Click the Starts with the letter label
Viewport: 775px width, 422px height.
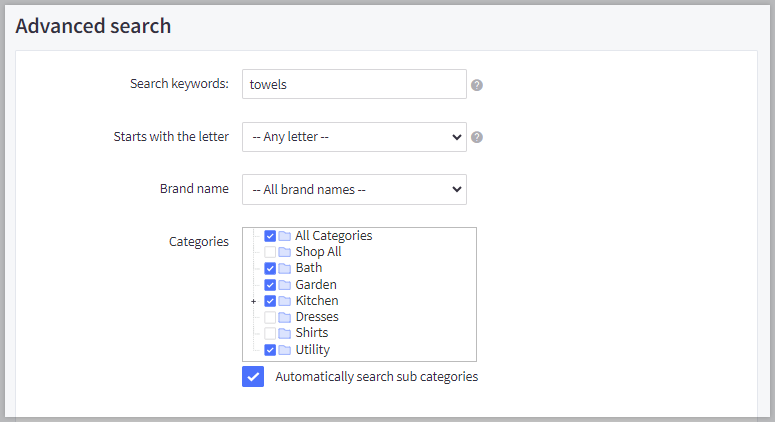point(171,136)
